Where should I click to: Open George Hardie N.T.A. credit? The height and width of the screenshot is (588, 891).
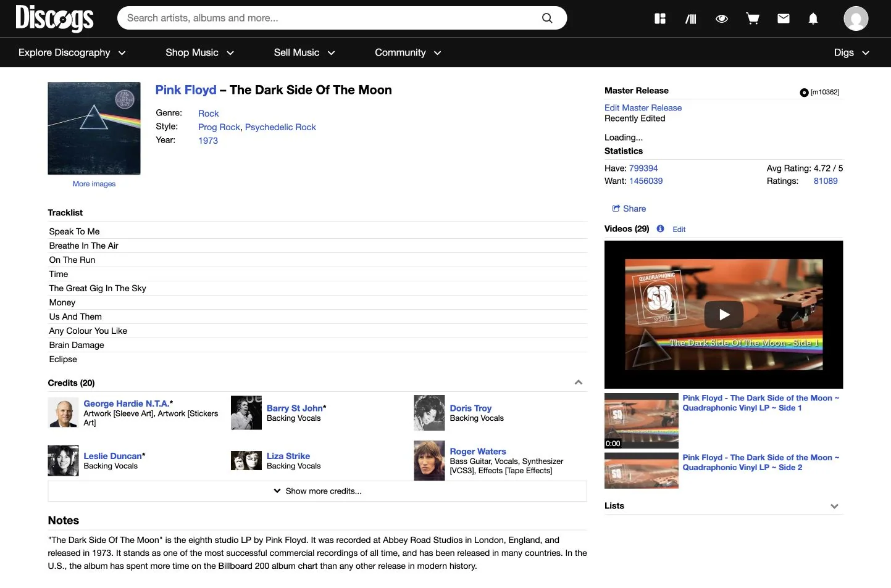coord(126,404)
